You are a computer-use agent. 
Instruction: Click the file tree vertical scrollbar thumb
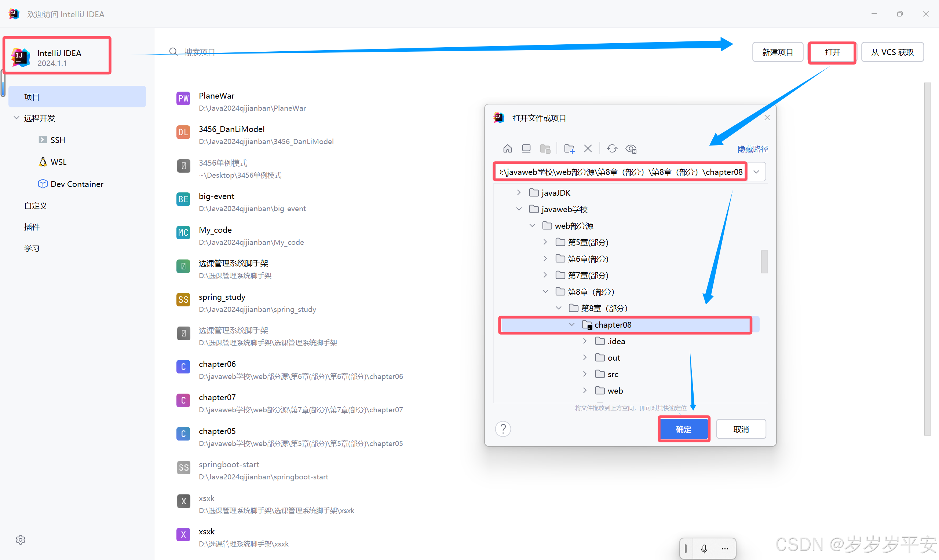click(764, 261)
